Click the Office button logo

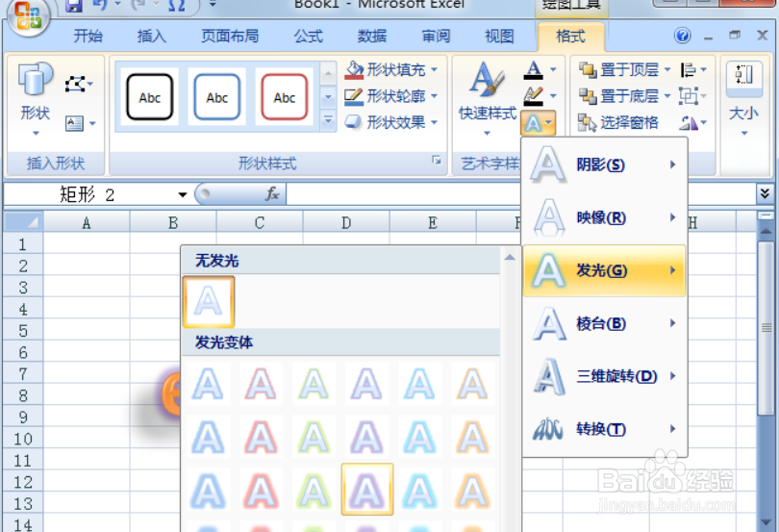[x=28, y=16]
